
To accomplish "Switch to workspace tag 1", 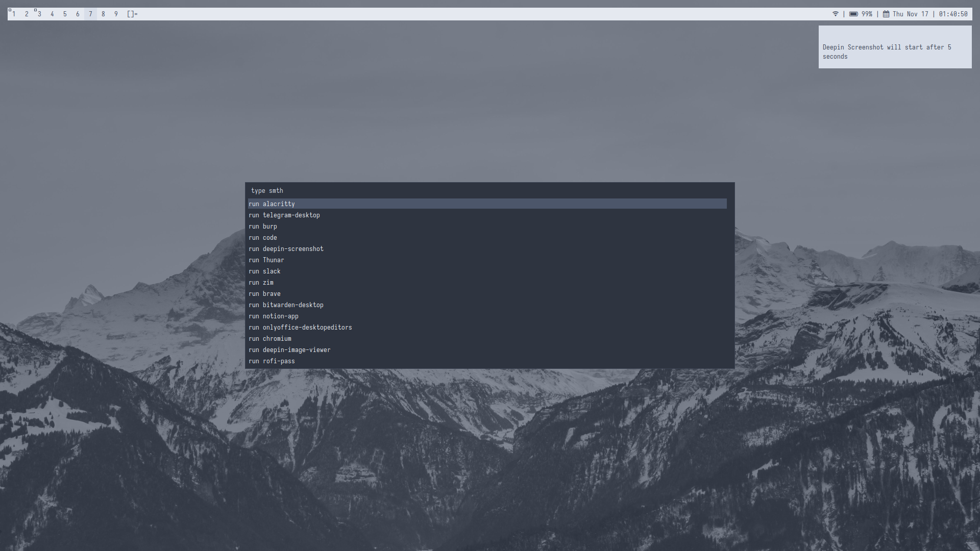I will point(14,14).
